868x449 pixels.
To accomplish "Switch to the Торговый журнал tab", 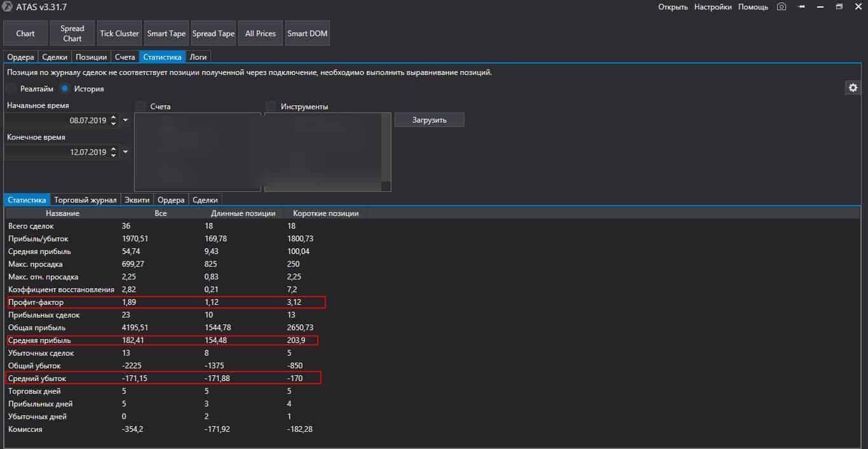I will [85, 199].
